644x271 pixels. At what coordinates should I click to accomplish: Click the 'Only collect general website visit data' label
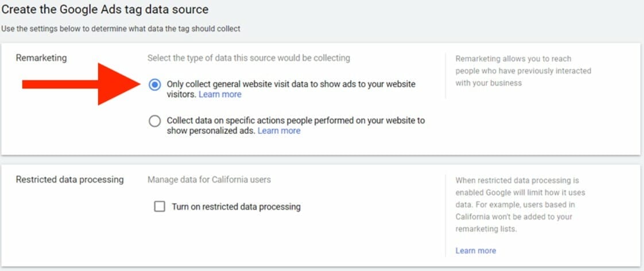(291, 89)
